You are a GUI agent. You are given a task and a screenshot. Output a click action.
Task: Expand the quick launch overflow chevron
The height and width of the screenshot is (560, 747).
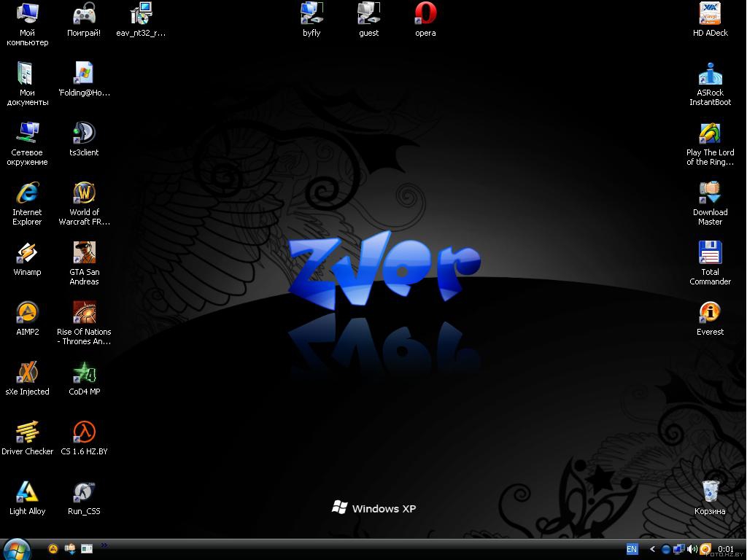coord(104,545)
